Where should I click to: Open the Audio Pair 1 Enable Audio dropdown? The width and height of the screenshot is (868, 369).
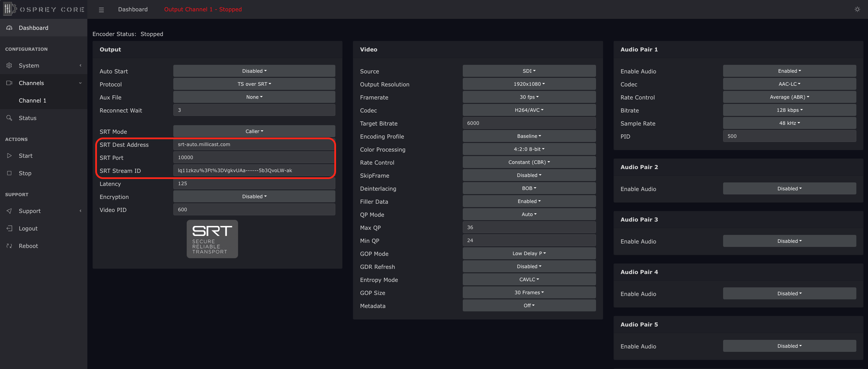(789, 71)
